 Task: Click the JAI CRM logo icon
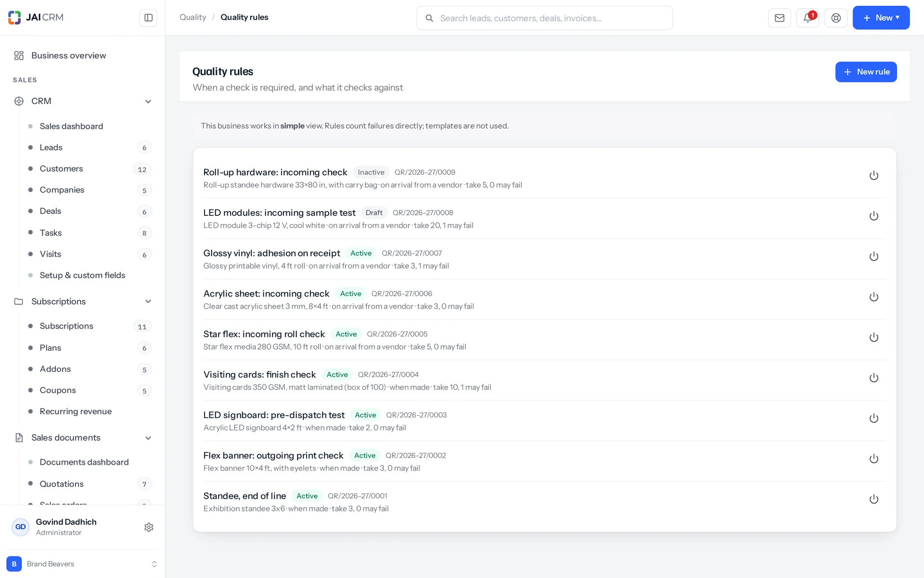(x=14, y=17)
